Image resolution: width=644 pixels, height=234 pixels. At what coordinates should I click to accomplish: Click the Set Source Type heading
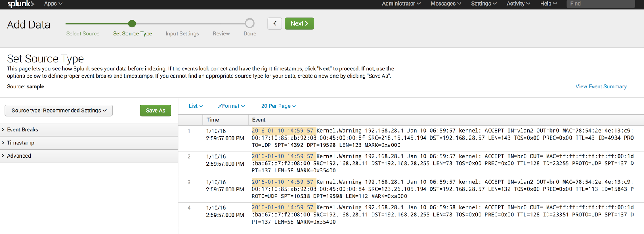[x=45, y=59]
